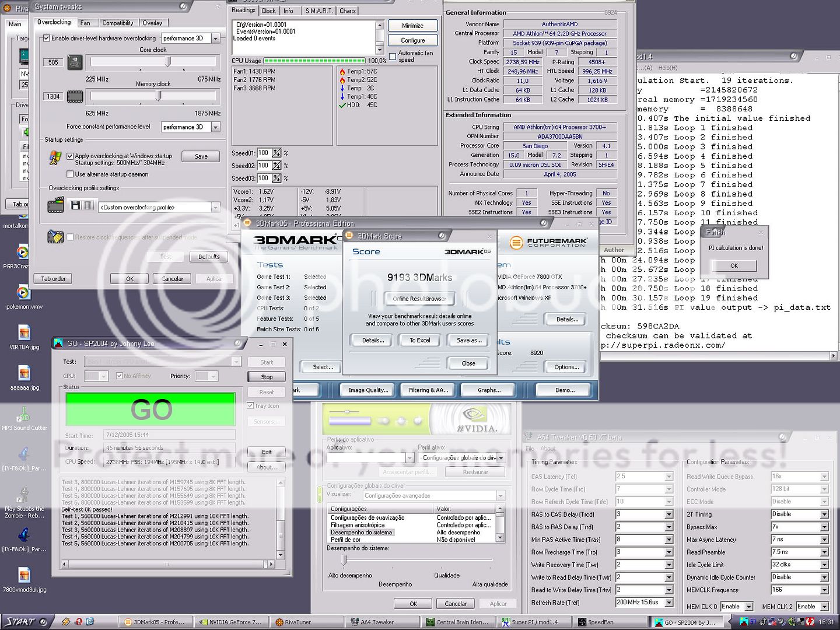Open the Clock tab in SpeedFan
The width and height of the screenshot is (840, 630).
[x=269, y=11]
